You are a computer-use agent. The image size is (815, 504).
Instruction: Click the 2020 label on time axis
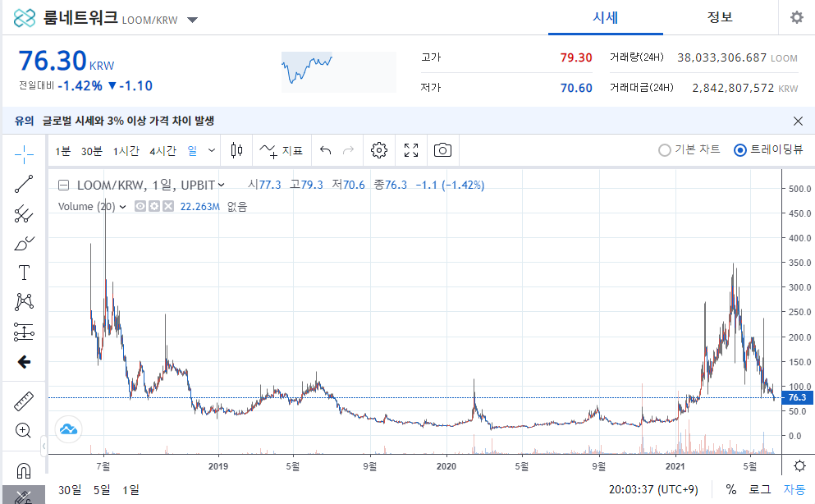coord(446,466)
